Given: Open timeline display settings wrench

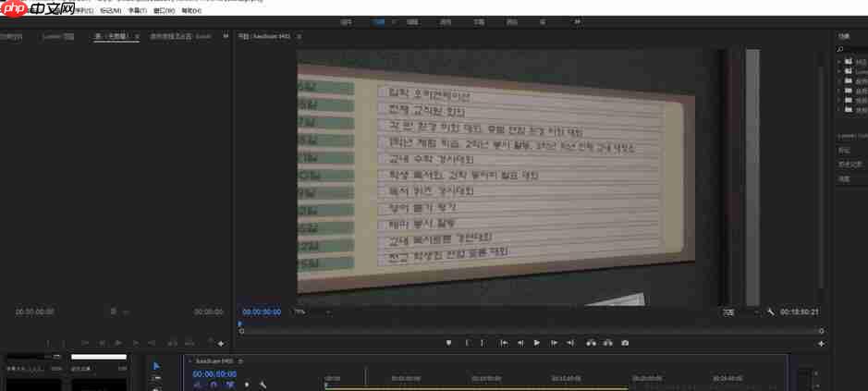Looking at the screenshot, I should coord(263,385).
